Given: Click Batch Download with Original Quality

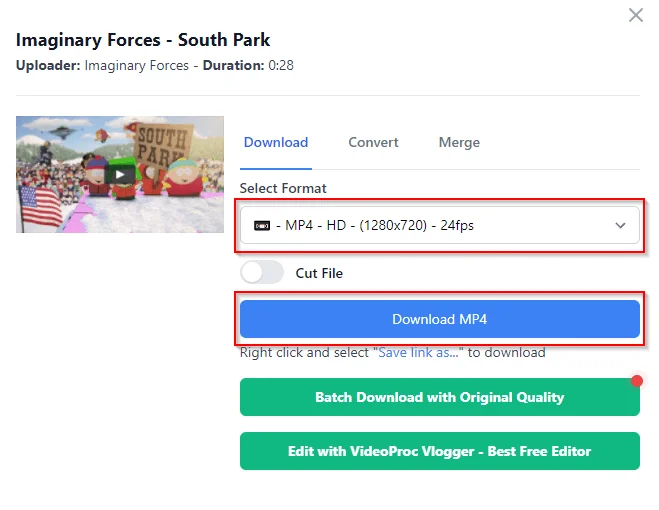Looking at the screenshot, I should click(x=440, y=397).
